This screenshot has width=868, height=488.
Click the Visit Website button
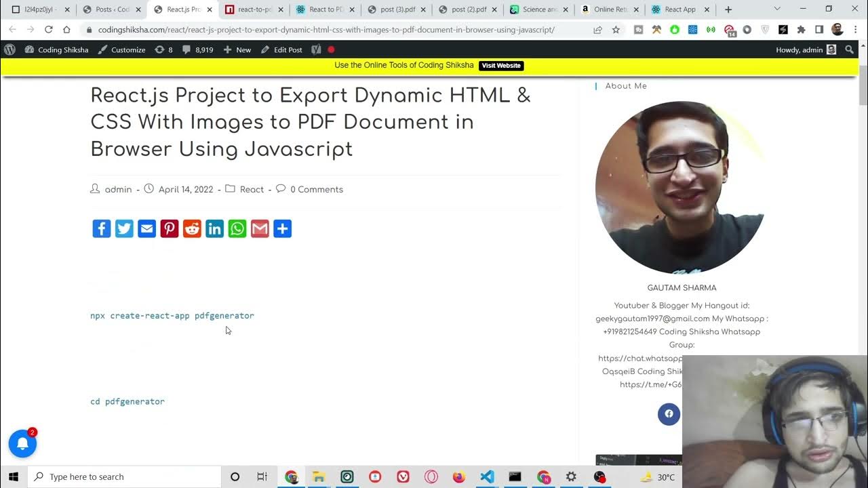[x=501, y=66]
